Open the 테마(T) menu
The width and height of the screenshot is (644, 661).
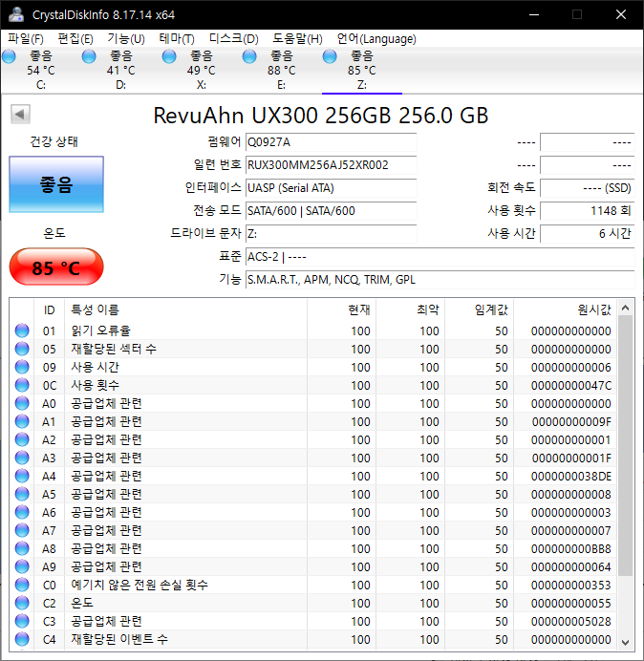(x=177, y=39)
